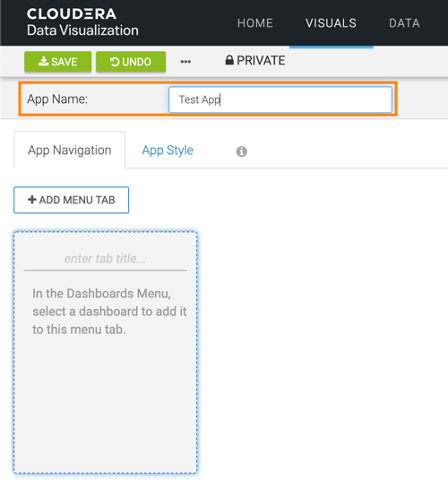
Task: Switch to the DATA section
Action: (404, 23)
